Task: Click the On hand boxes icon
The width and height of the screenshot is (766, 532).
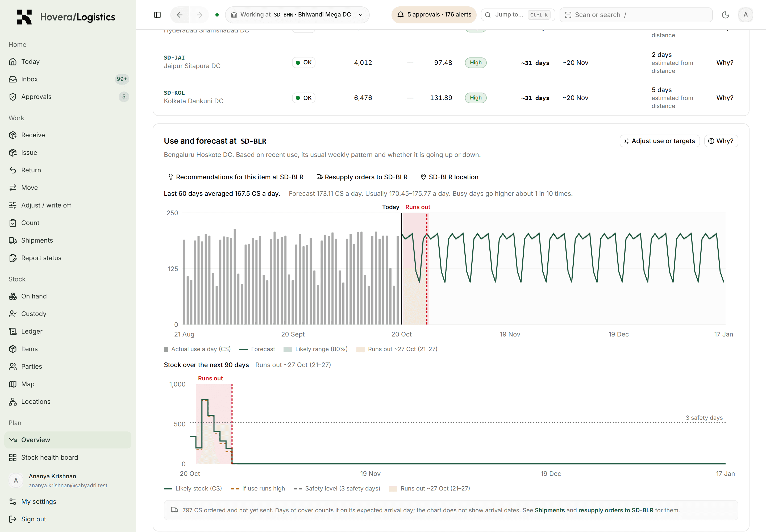Action: [x=13, y=296]
